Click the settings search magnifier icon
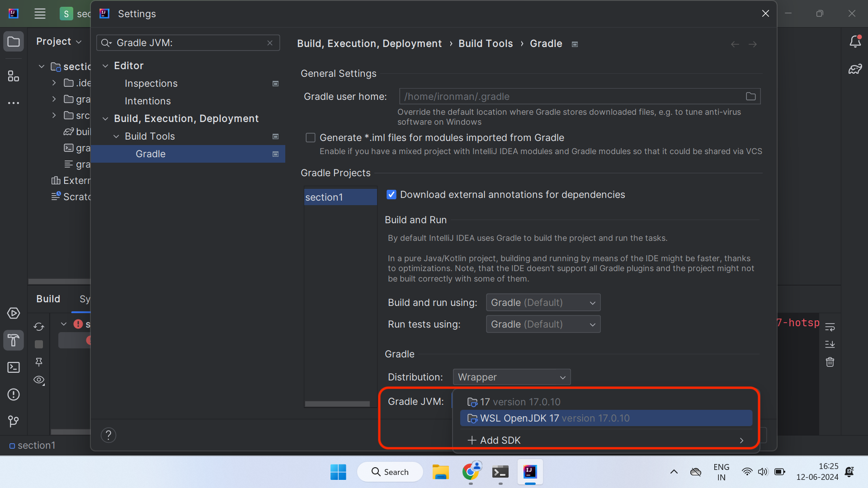Image resolution: width=868 pixels, height=488 pixels. coord(106,43)
